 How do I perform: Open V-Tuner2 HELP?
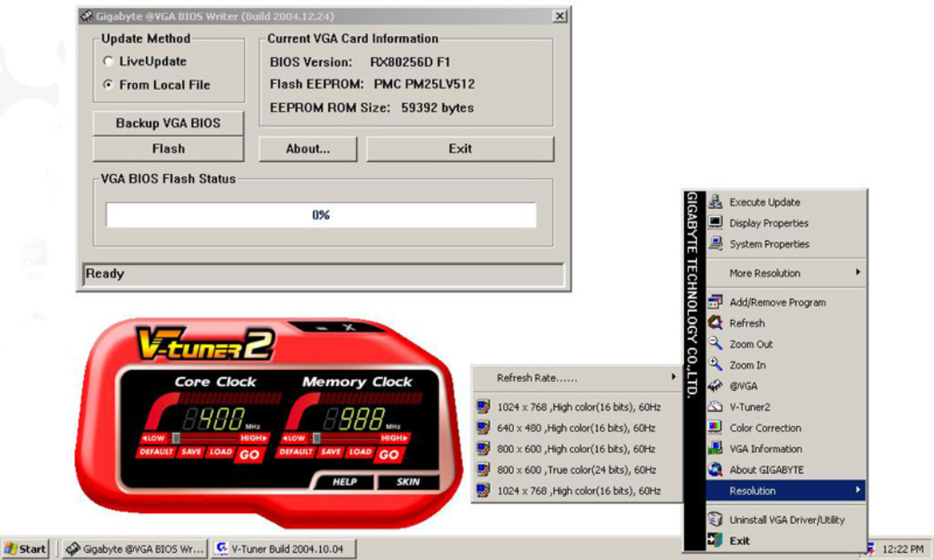344,482
